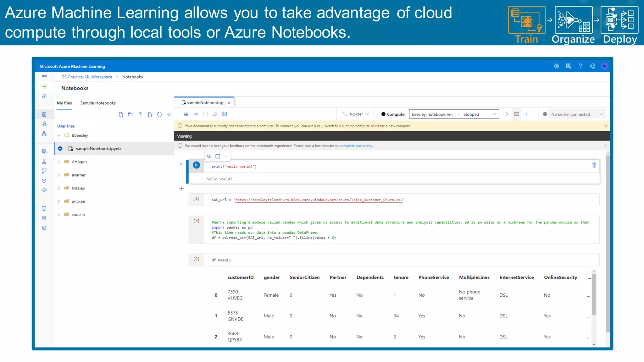Screen dimensions: 644x362
Task: Open Datastores cylinder icon in sidebar
Action: pos(44,218)
